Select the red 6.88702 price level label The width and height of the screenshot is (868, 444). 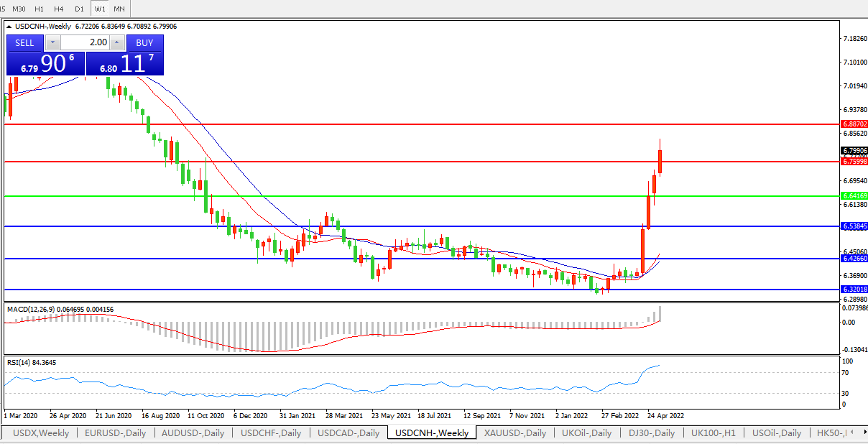[x=854, y=124]
